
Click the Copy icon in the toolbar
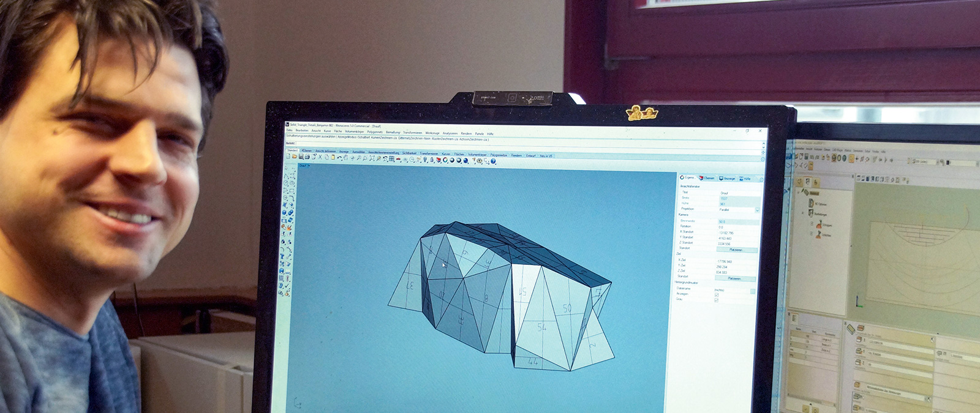pyautogui.click(x=326, y=157)
